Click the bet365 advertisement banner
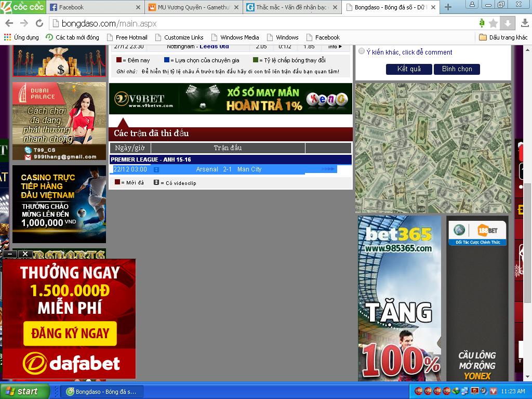 400,299
